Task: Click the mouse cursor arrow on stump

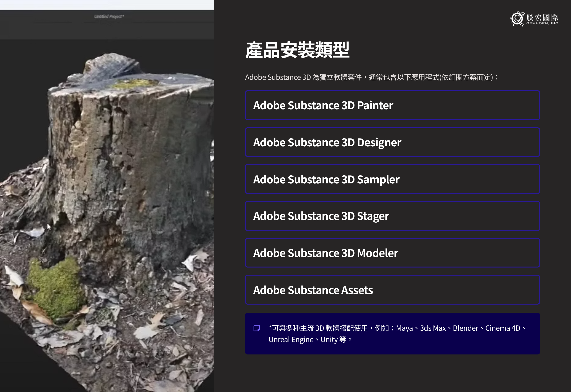Action: [49, 226]
